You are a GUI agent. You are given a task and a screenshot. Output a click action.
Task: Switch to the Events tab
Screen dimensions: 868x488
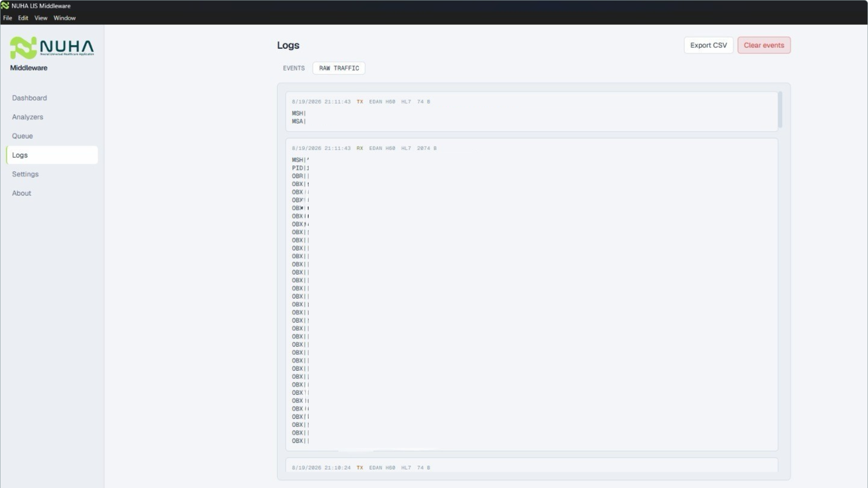[293, 68]
